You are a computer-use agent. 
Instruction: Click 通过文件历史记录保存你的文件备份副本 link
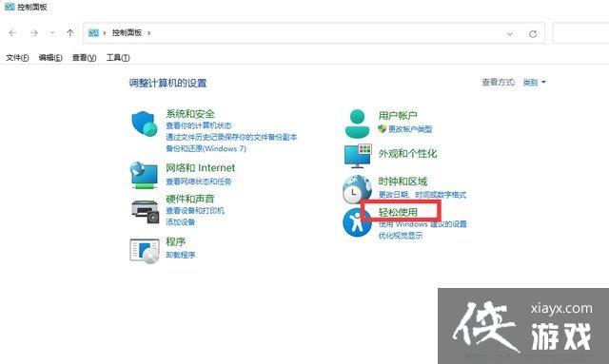(231, 137)
